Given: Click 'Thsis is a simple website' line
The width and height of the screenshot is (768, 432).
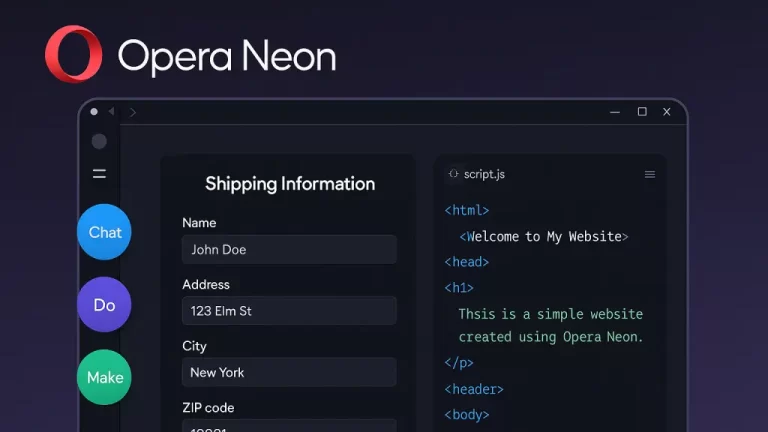Looking at the screenshot, I should [551, 314].
